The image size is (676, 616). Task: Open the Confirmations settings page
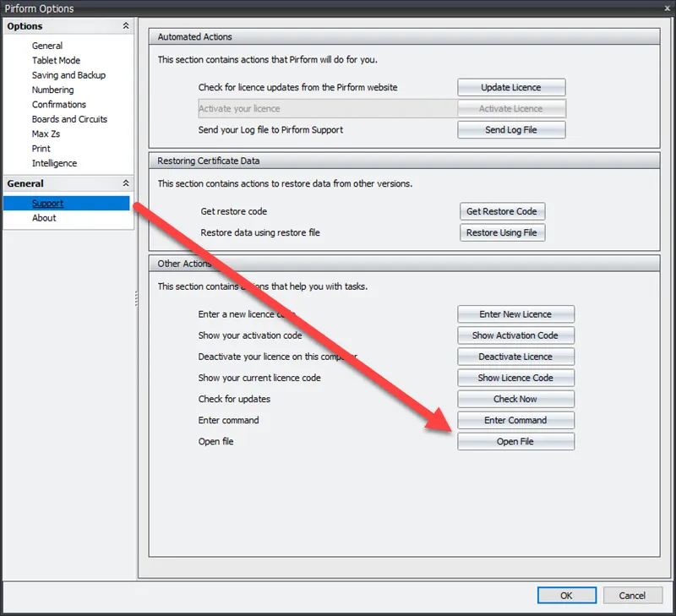coord(59,104)
